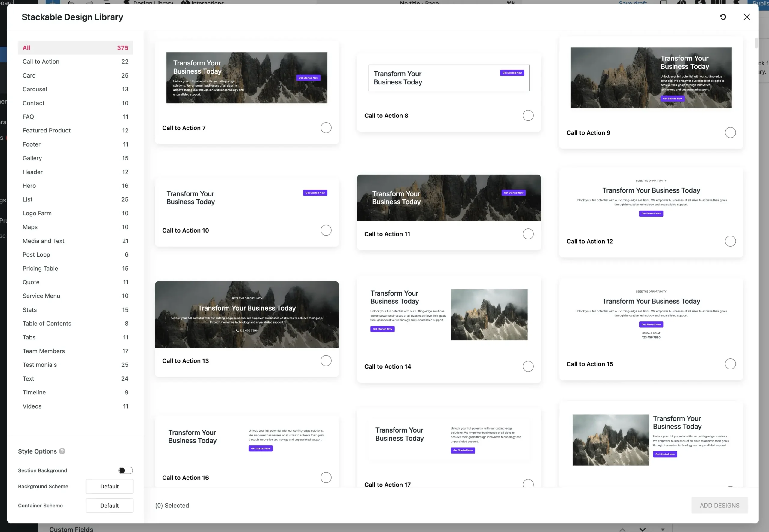This screenshot has width=769, height=532.
Task: Select the Call to Action 7 design
Action: coord(326,128)
